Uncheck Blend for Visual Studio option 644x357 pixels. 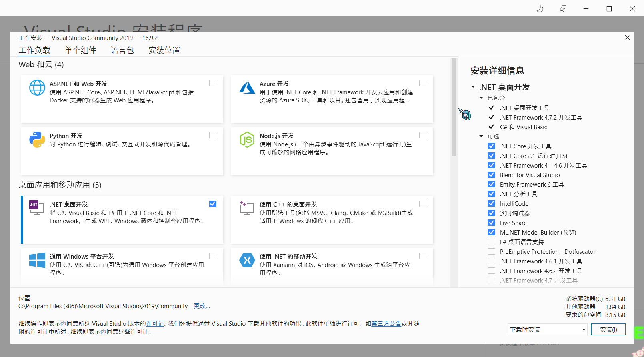(x=492, y=175)
